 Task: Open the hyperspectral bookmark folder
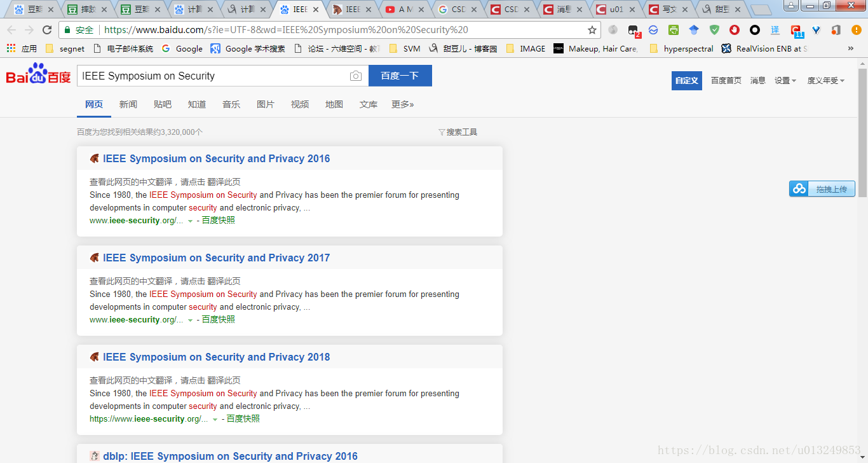681,48
